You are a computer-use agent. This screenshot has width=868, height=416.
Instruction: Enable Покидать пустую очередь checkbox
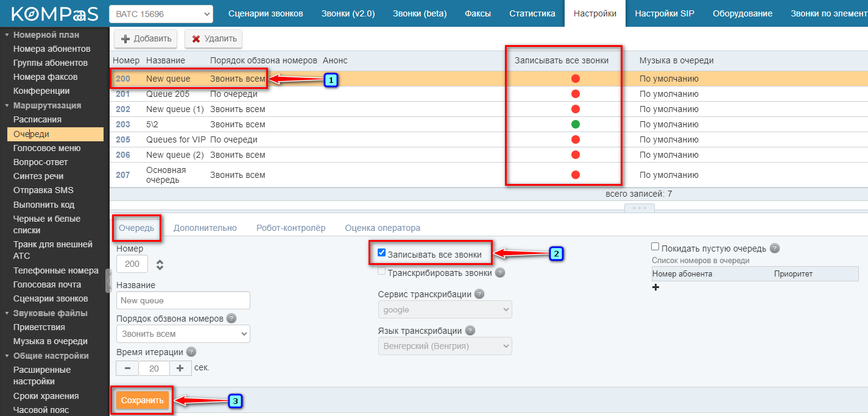[655, 247]
